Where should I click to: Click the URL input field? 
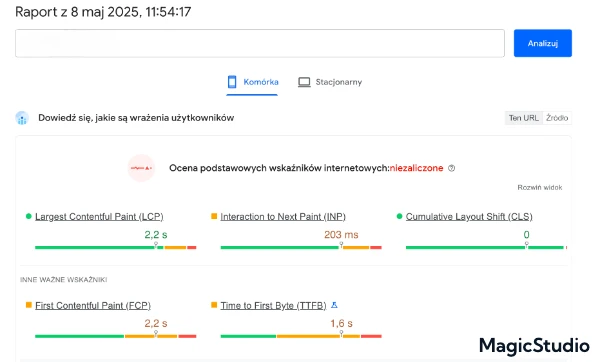click(260, 43)
